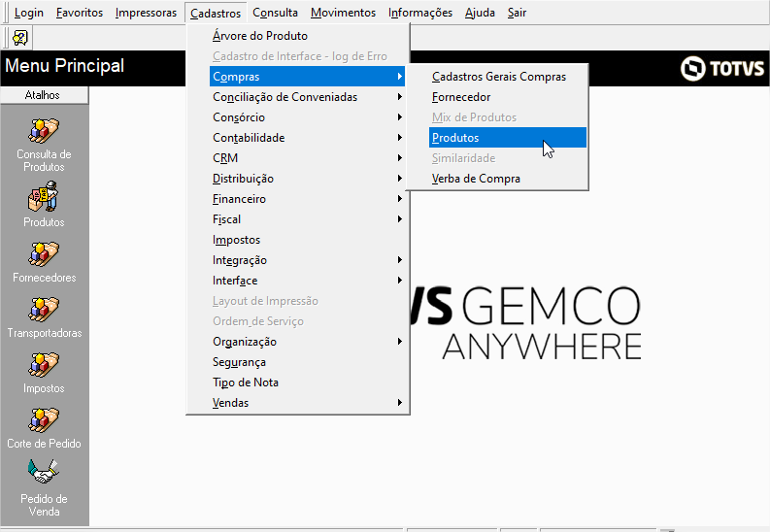
Task: Open the Produtos shortcut icon in Atalhos
Action: pyautogui.click(x=44, y=196)
